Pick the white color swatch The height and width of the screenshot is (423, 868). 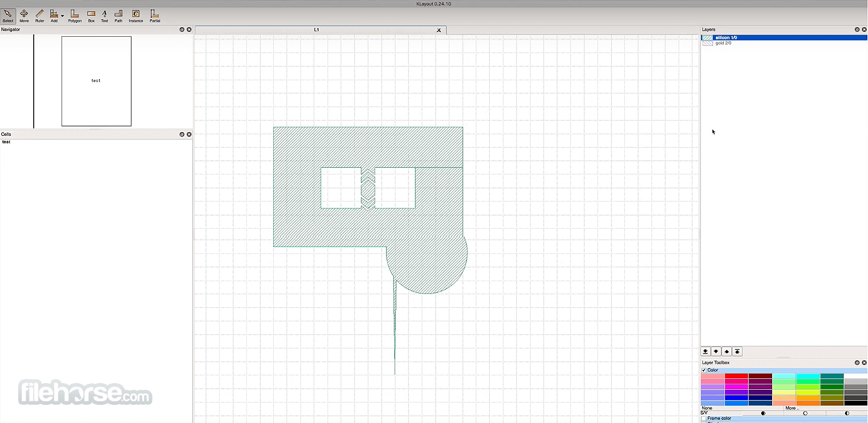[x=856, y=376]
